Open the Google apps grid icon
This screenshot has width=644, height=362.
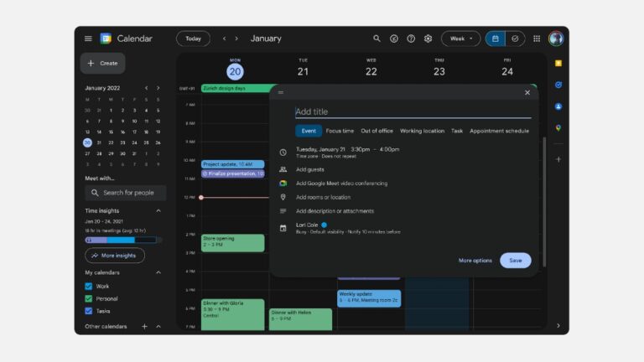537,39
